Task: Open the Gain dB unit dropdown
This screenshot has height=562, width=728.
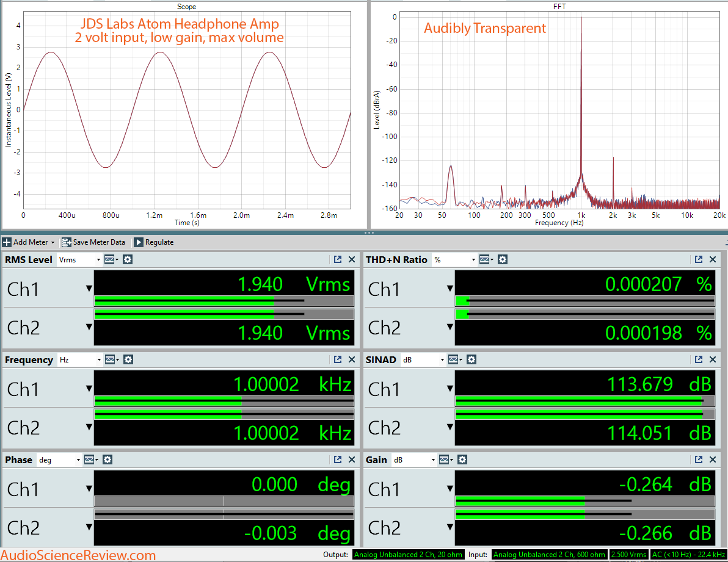Action: pyautogui.click(x=413, y=459)
